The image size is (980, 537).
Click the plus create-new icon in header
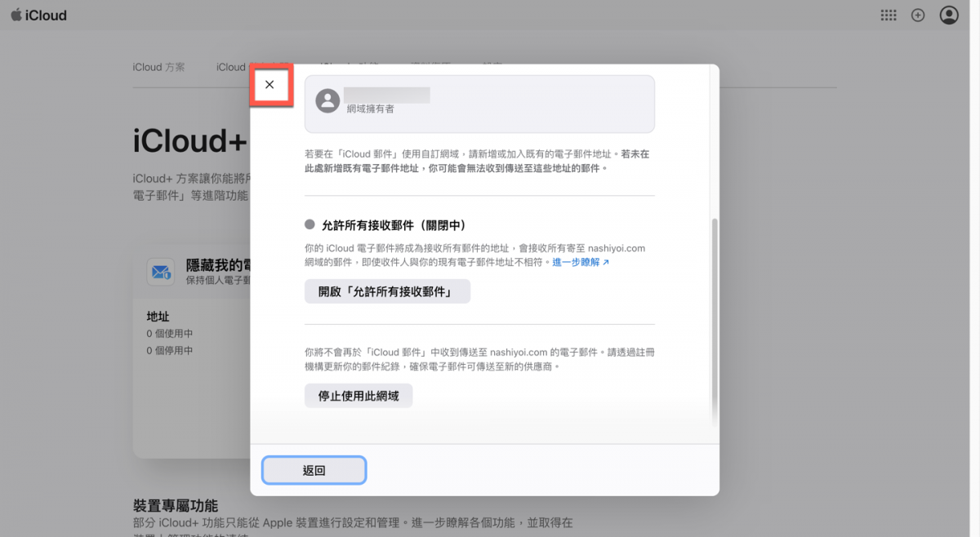[x=918, y=16]
